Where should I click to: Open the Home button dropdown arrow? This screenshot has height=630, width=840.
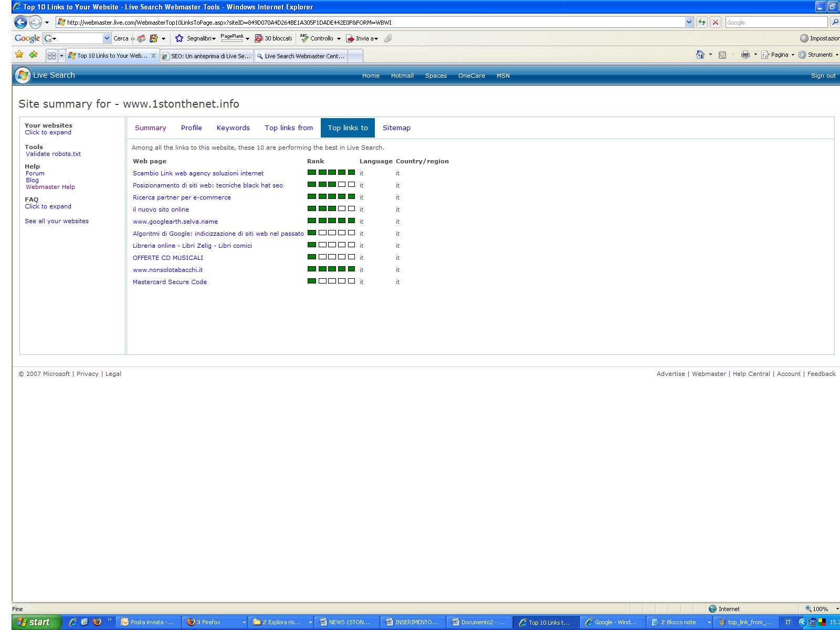pos(710,55)
